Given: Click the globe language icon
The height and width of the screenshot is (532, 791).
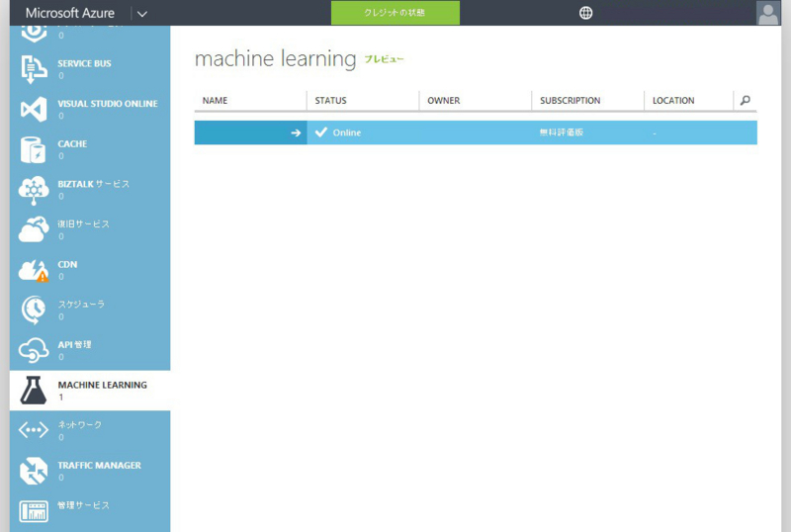Looking at the screenshot, I should pos(585,13).
